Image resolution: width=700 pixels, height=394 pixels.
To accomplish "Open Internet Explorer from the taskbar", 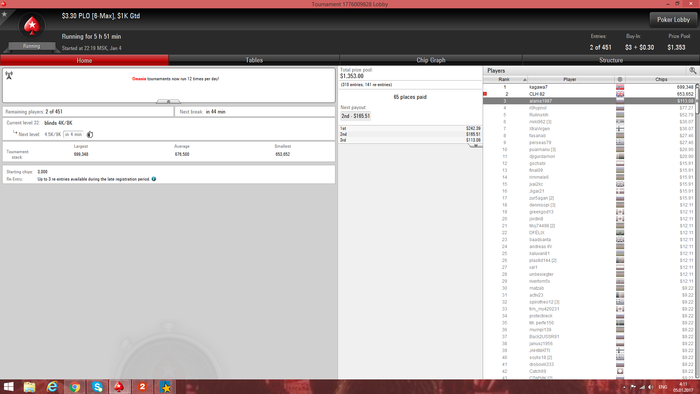I will click(52, 387).
